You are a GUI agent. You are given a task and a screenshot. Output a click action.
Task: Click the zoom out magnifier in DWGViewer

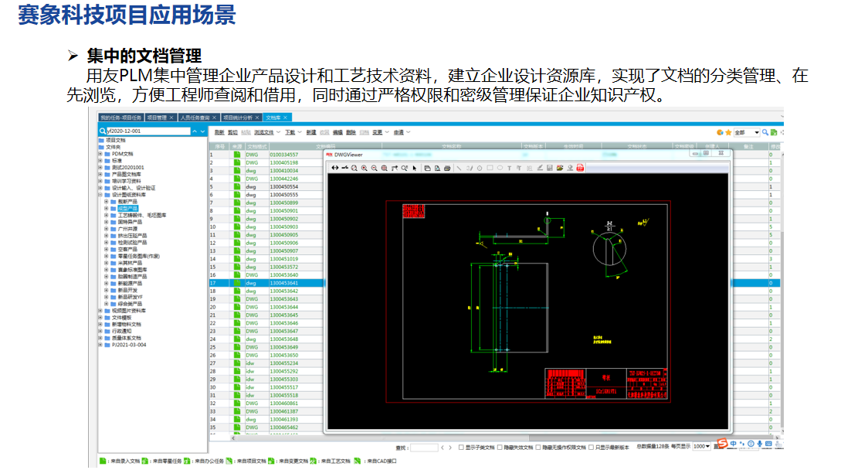pos(374,168)
